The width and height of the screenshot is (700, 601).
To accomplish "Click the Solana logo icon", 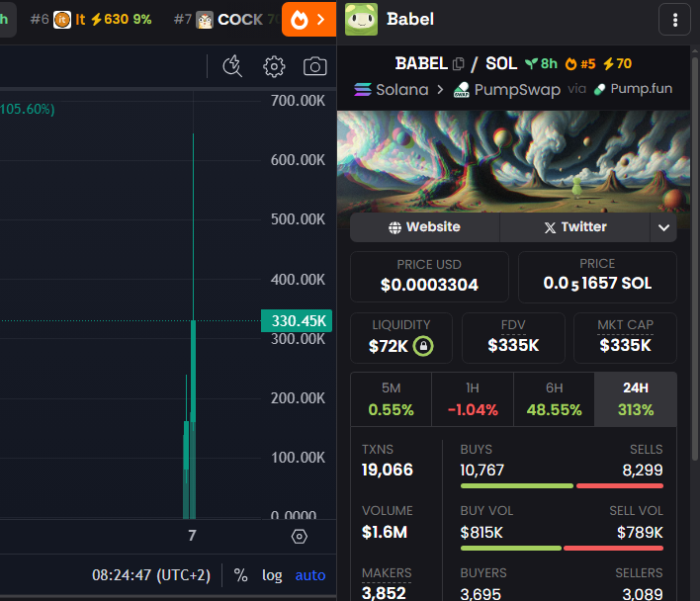I will pyautogui.click(x=363, y=90).
